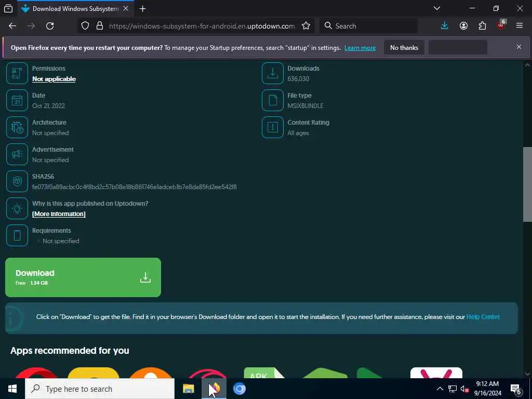
Task: Click the network tray icon
Action: 453,389
